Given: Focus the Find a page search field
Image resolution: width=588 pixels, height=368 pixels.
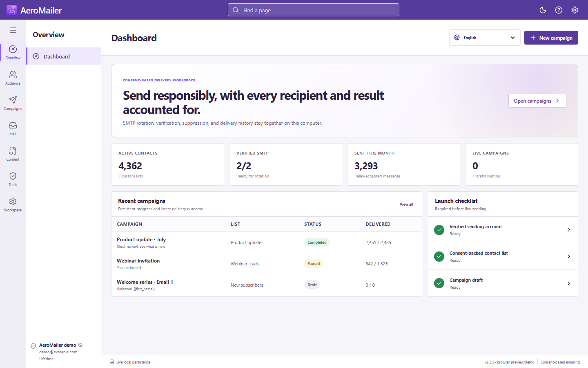Looking at the screenshot, I should 314,10.
